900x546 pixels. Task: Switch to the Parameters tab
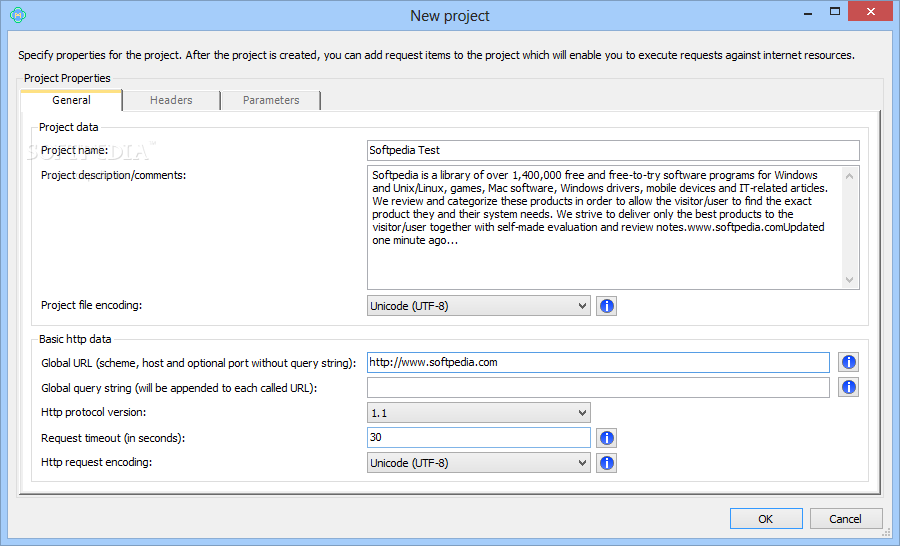[271, 100]
